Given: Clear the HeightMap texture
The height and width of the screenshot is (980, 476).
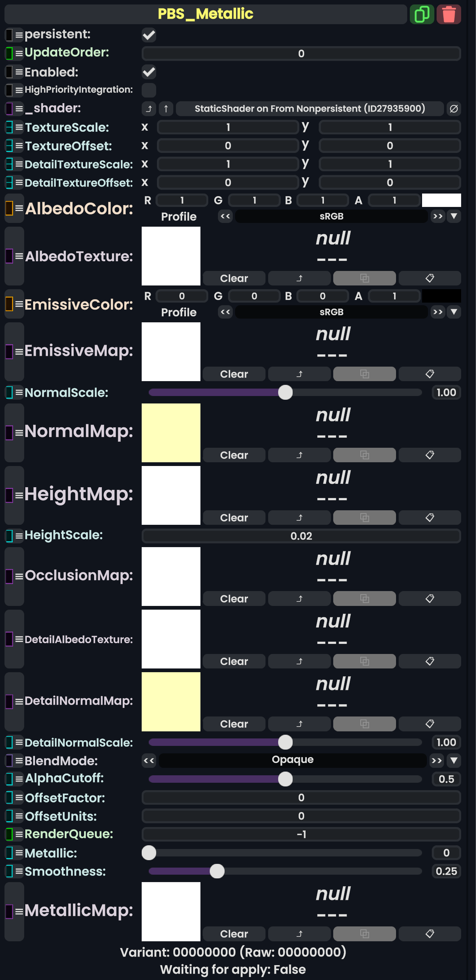Looking at the screenshot, I should pyautogui.click(x=234, y=518).
